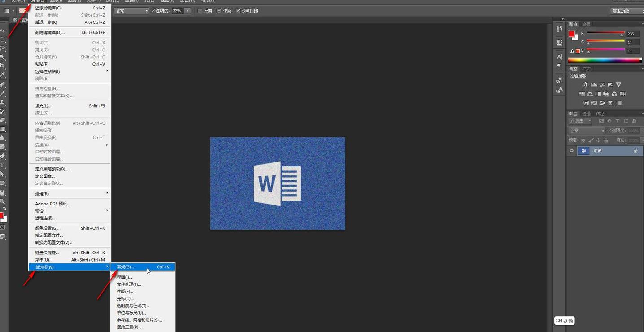Click 键盘快捷键... menu item
Viewport: 644px width, 332px height.
[70, 253]
